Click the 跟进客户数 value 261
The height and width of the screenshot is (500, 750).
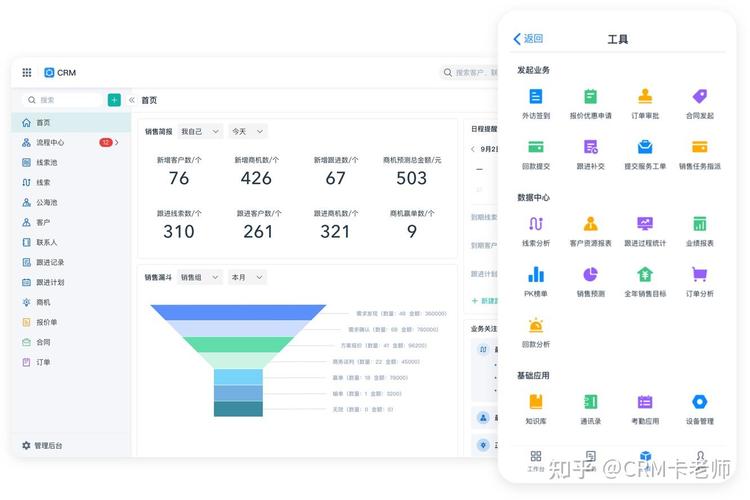pyautogui.click(x=258, y=232)
